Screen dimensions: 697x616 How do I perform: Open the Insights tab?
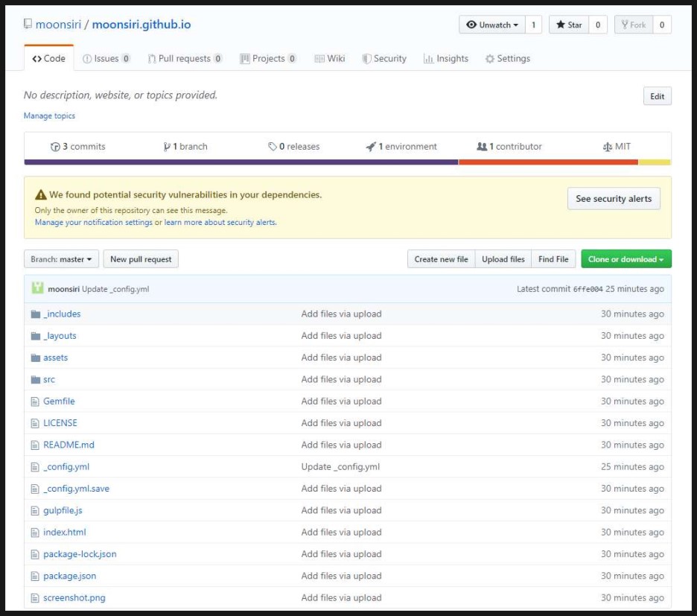click(x=446, y=59)
